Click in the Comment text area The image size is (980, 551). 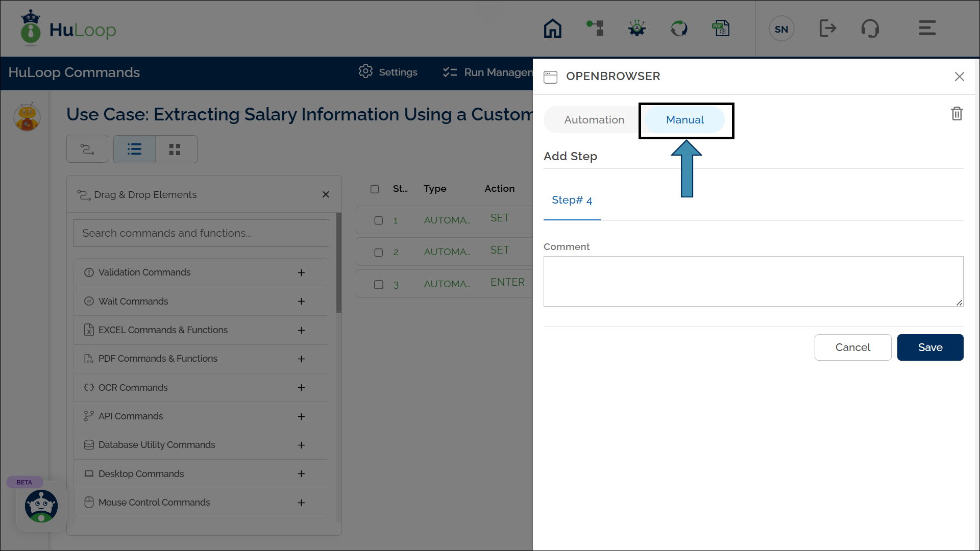(x=753, y=281)
